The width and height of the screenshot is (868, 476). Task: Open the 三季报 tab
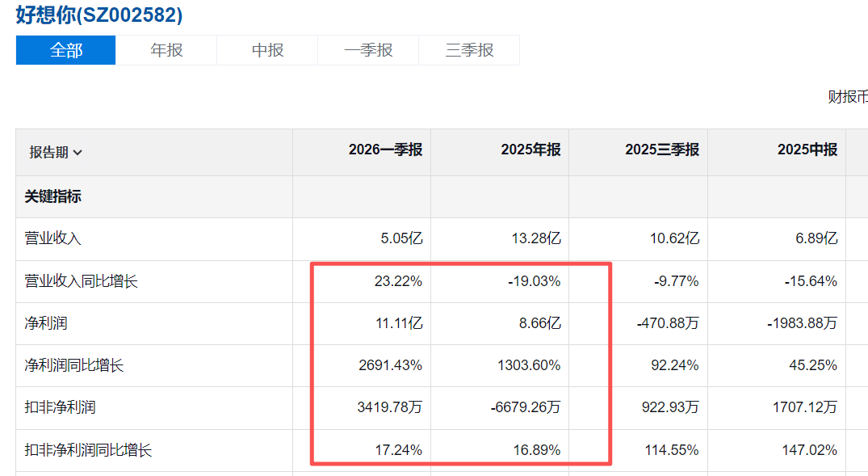[469, 50]
